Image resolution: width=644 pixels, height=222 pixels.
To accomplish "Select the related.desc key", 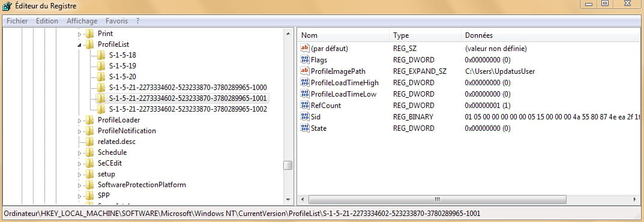I will (116, 142).
